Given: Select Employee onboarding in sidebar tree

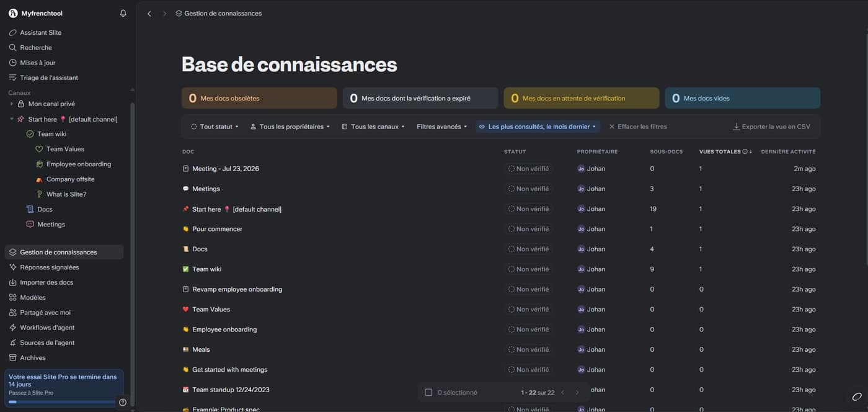Looking at the screenshot, I should pos(78,164).
